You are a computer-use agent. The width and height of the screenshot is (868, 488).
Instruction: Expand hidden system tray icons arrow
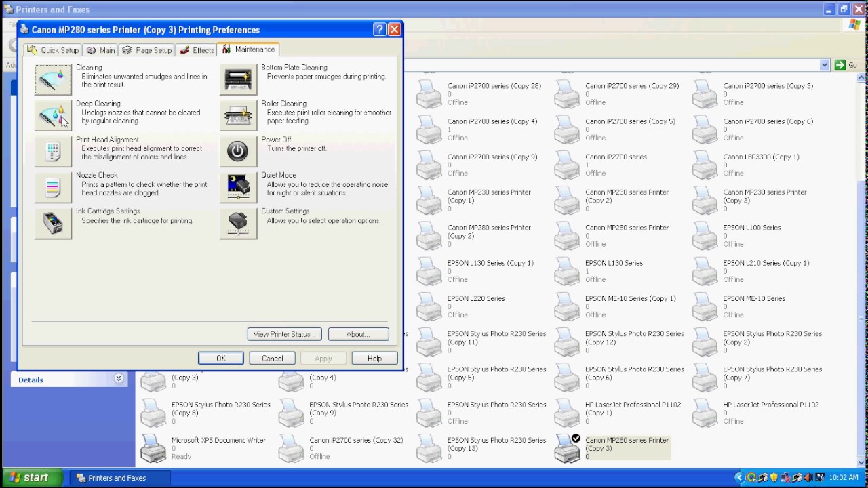click(x=740, y=478)
